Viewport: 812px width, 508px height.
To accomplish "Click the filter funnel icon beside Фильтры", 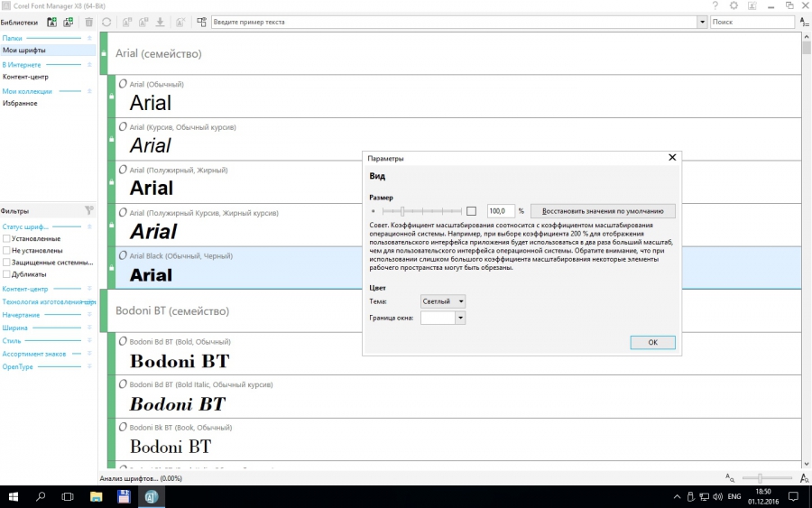I will 89,210.
